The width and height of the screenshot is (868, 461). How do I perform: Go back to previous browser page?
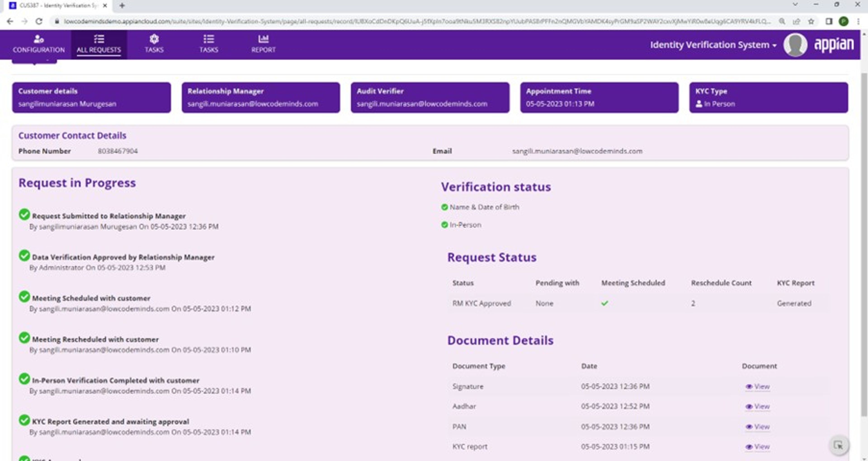[x=10, y=21]
